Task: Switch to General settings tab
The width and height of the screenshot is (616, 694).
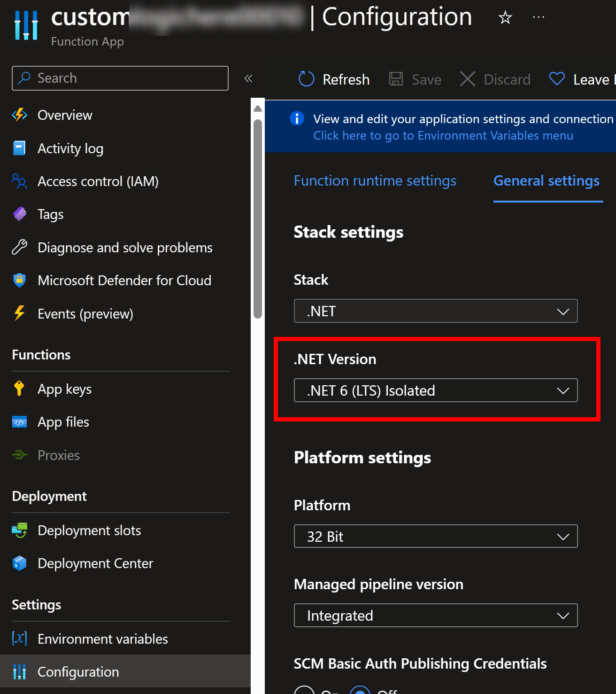Action: [547, 181]
